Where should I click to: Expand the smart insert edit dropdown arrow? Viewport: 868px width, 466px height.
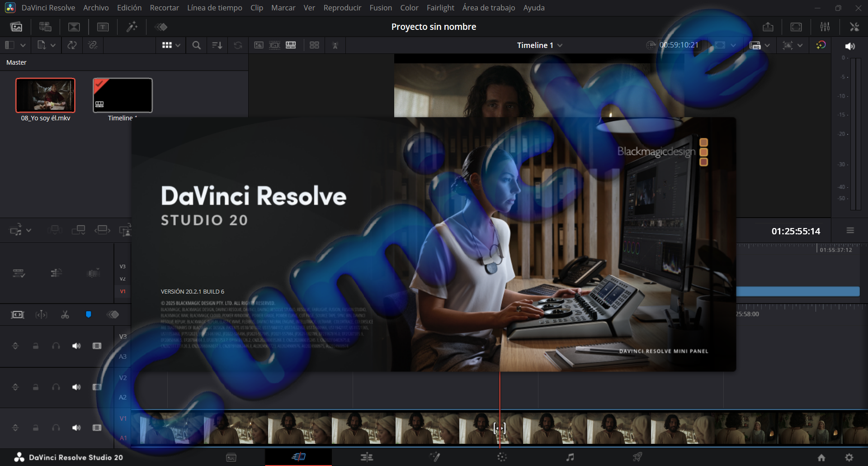(x=28, y=230)
